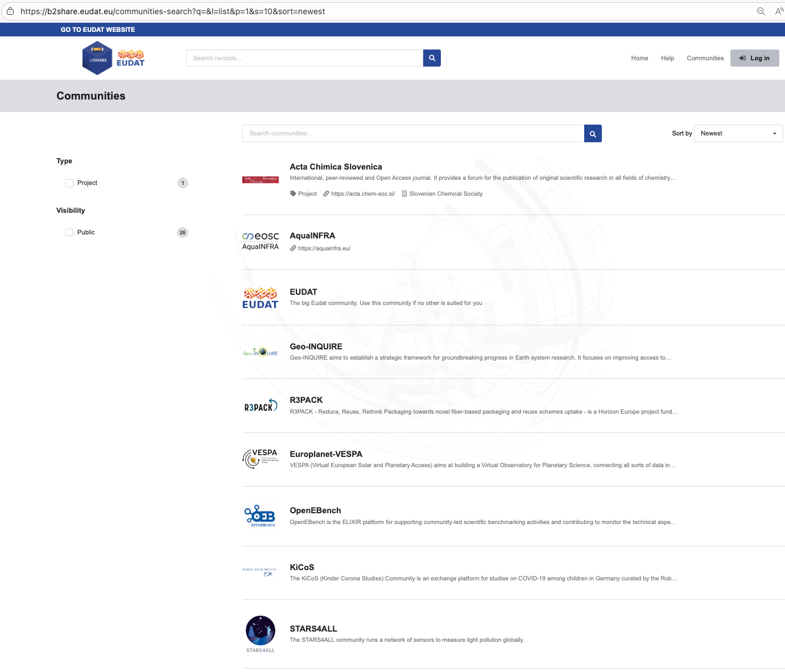Click the browser address bar URL
Screen dimensions: 785x672
(173, 11)
